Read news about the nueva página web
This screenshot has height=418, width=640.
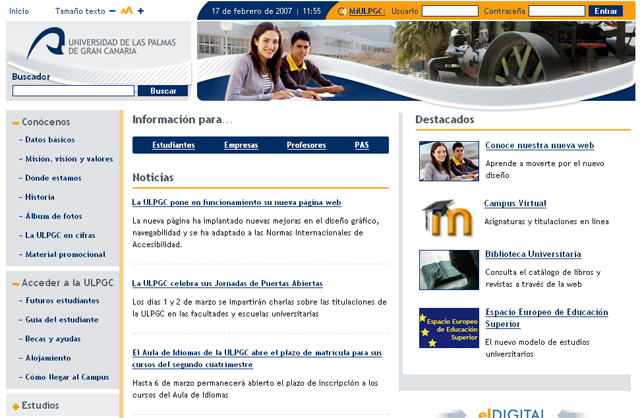point(236,202)
